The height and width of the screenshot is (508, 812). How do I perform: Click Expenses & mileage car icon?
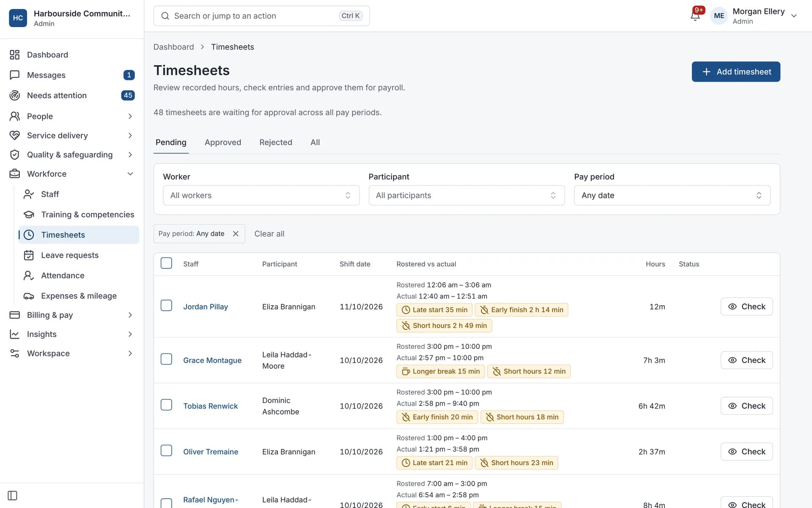pos(29,296)
